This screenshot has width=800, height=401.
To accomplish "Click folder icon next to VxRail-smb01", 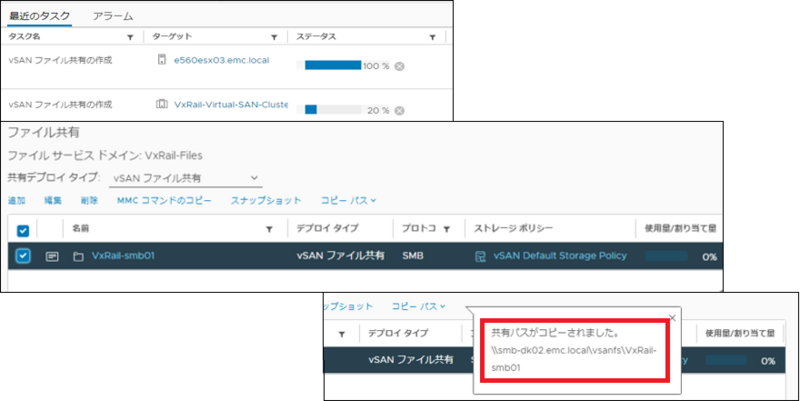I will coord(78,257).
